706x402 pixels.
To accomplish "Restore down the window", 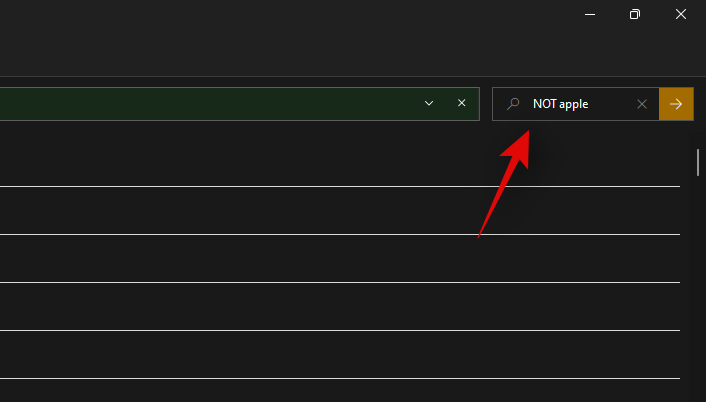I will [x=634, y=14].
